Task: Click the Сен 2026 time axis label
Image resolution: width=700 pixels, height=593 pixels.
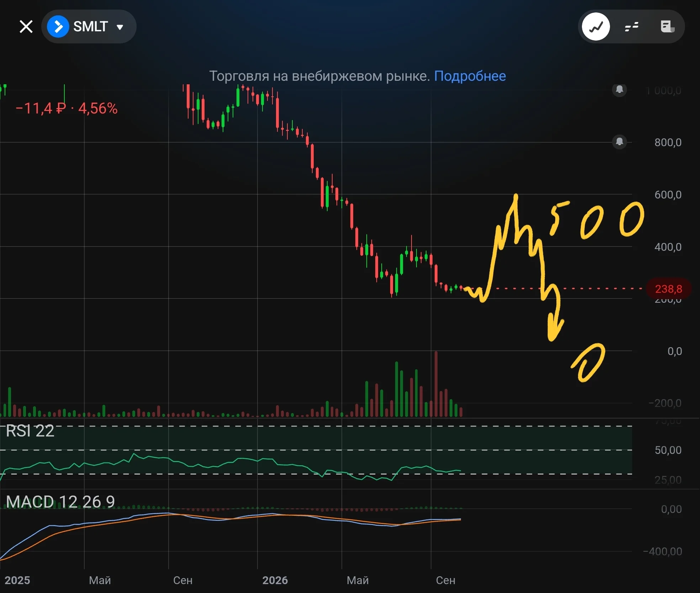Action: [445, 580]
